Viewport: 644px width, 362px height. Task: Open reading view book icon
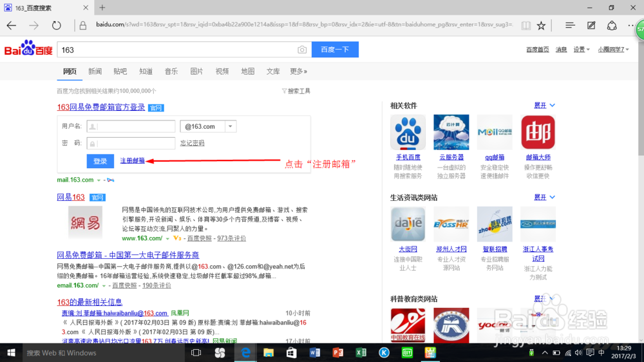pyautogui.click(x=526, y=26)
